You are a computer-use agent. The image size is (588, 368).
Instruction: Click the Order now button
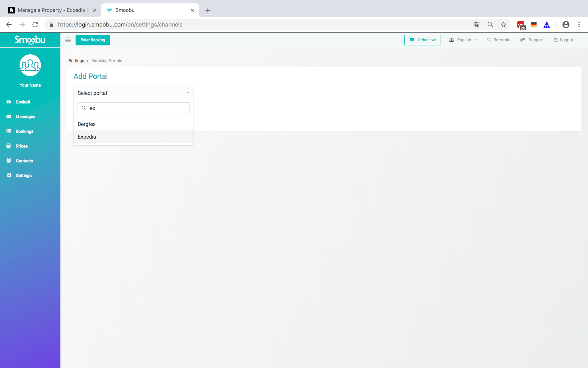coord(422,40)
